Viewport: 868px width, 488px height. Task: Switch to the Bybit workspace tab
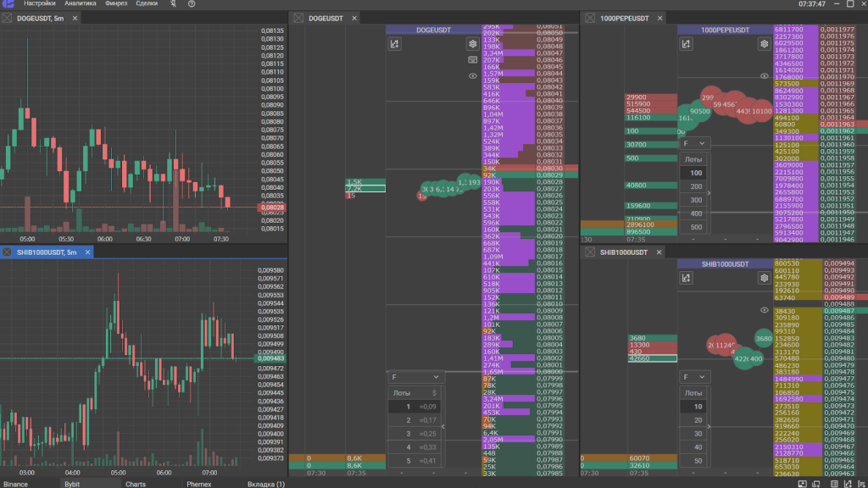(72, 484)
